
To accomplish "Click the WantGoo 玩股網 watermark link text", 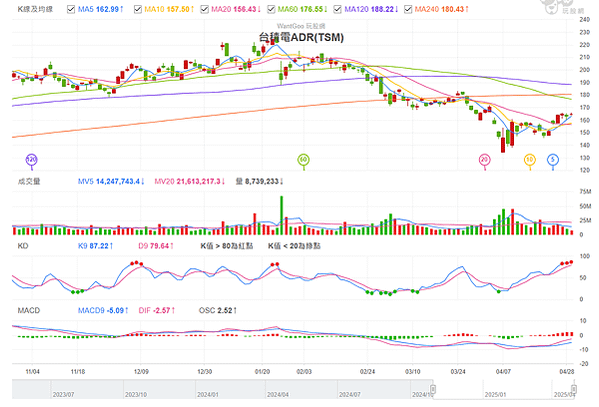I will pyautogui.click(x=301, y=26).
